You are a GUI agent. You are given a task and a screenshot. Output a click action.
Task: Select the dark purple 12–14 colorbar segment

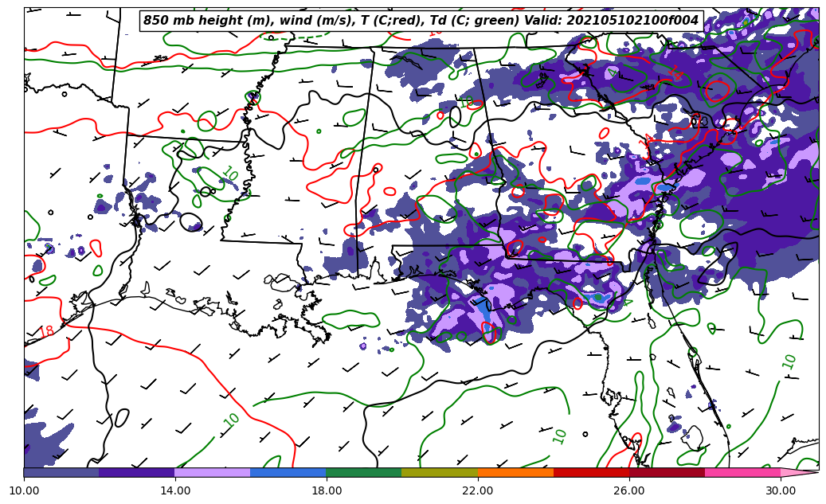click(x=137, y=472)
